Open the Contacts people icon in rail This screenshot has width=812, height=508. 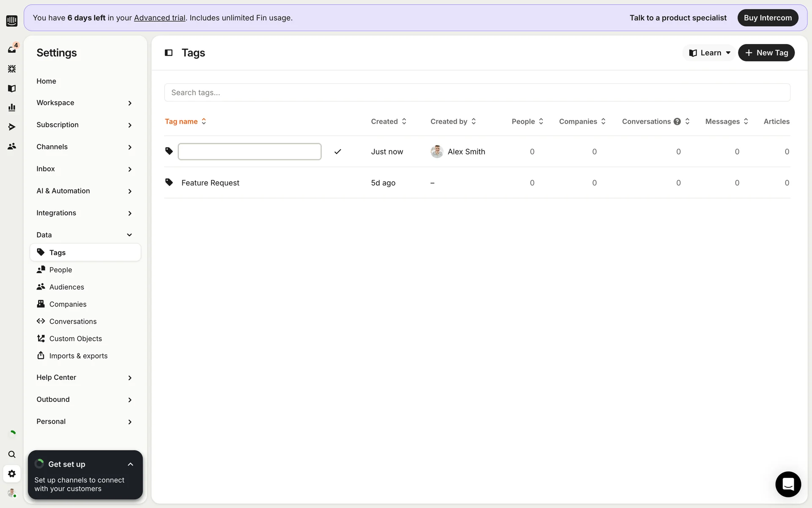coord(12,146)
